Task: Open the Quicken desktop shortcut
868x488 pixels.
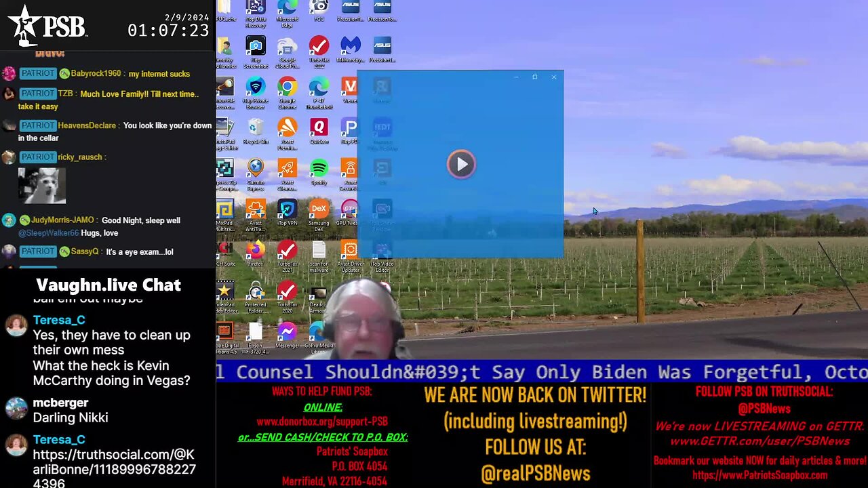Action: pyautogui.click(x=319, y=131)
